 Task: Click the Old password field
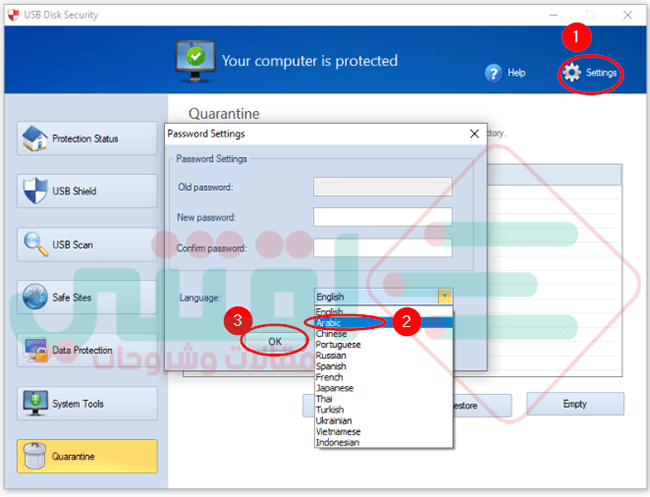(383, 187)
